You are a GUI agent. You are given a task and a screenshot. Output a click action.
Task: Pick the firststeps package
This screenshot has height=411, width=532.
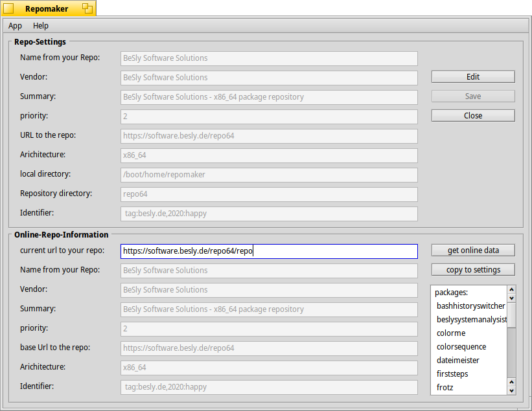pos(452,374)
